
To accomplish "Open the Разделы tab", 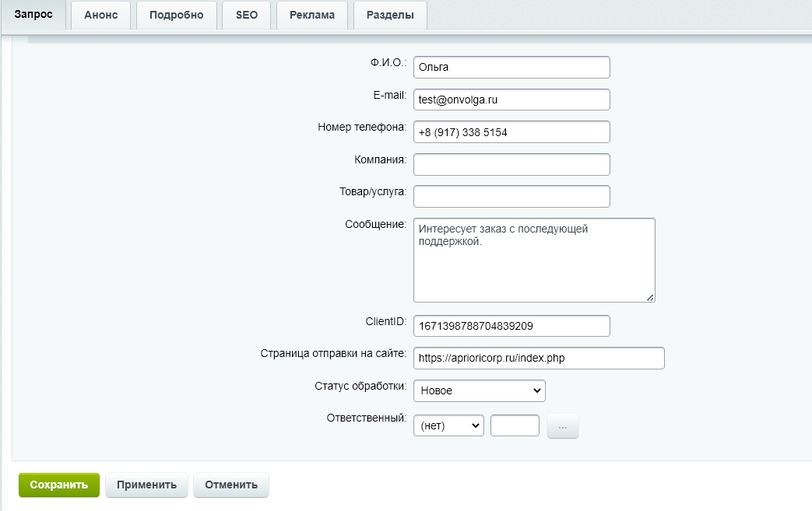I will [x=391, y=15].
